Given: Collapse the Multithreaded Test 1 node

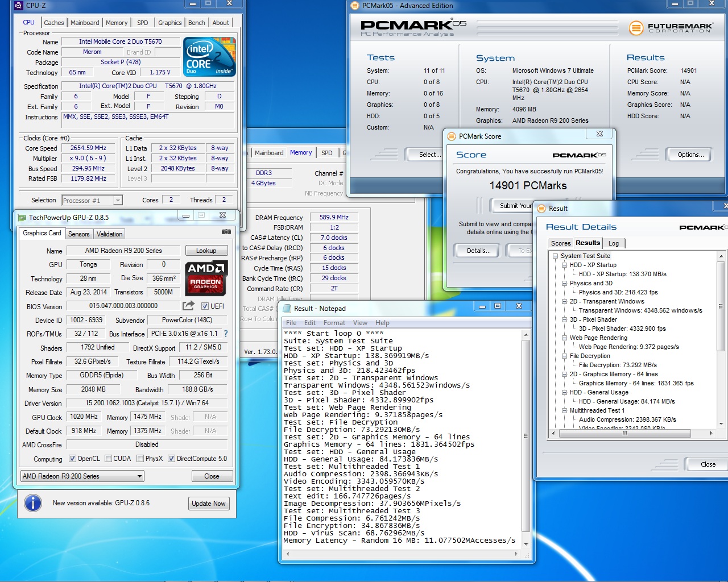Looking at the screenshot, I should (x=565, y=410).
